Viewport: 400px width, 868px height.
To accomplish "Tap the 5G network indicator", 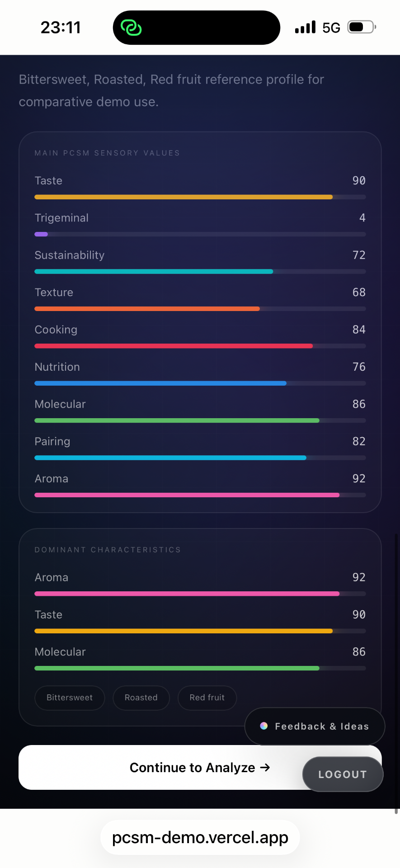I will coord(331,28).
